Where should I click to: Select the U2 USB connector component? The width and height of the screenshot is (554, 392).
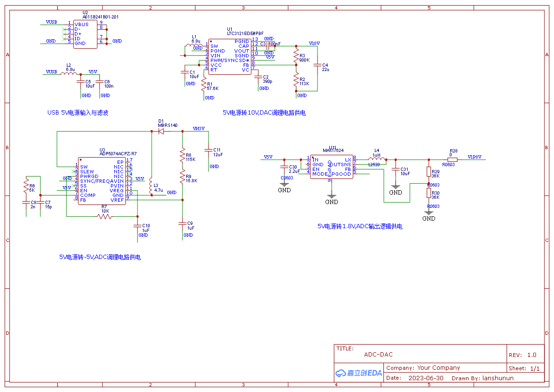point(85,34)
